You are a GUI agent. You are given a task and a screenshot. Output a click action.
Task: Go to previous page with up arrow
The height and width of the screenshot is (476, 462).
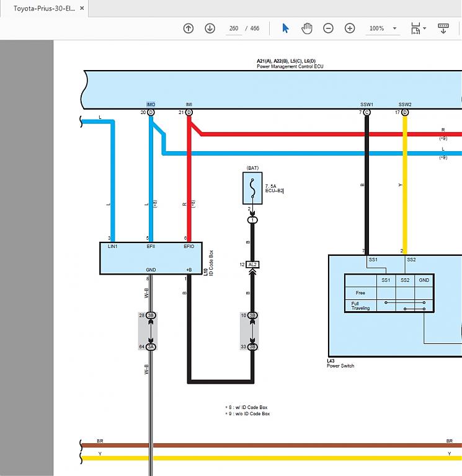click(189, 28)
